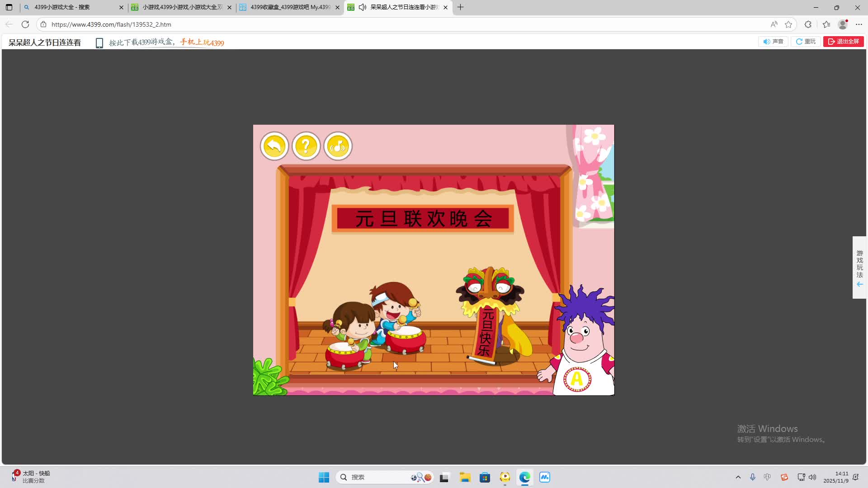Viewport: 868px width, 488px height.
Task: Click the 手机上玩4399 link
Action: pyautogui.click(x=202, y=42)
